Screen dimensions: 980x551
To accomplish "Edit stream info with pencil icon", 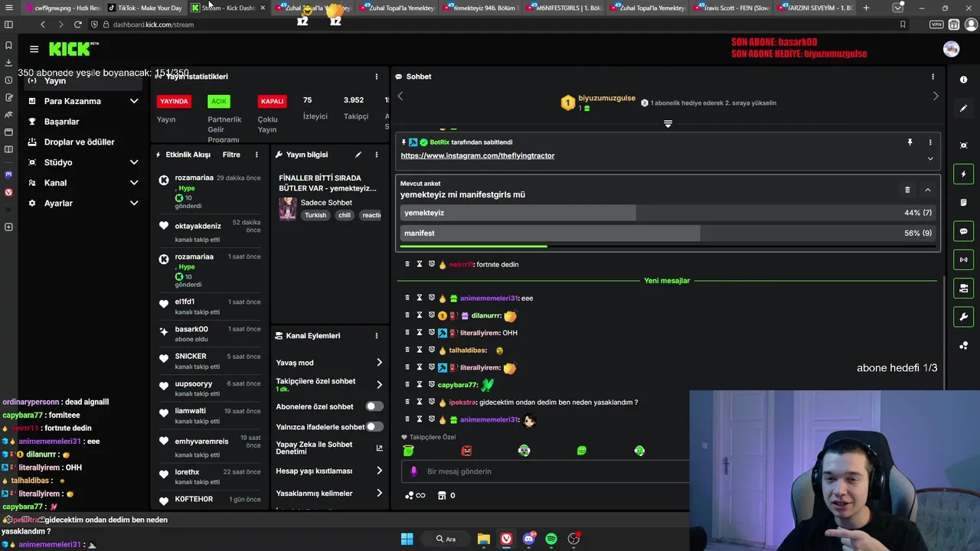I will coord(358,155).
